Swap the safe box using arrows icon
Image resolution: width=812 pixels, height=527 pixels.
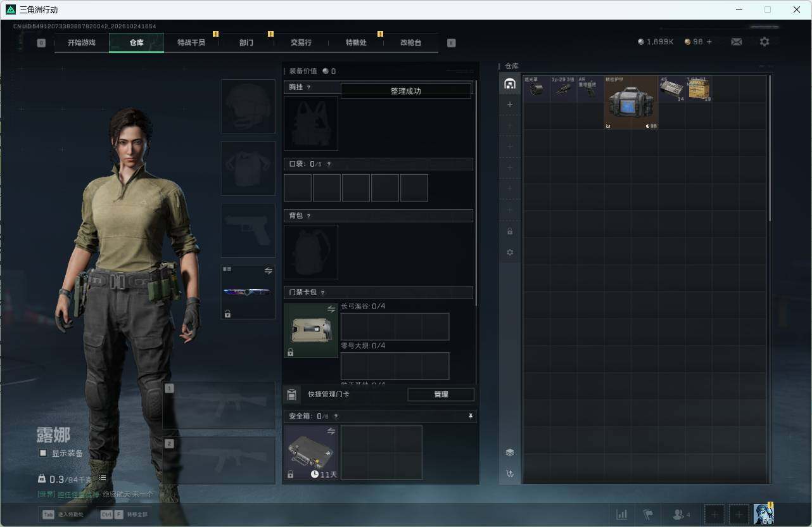pyautogui.click(x=331, y=431)
